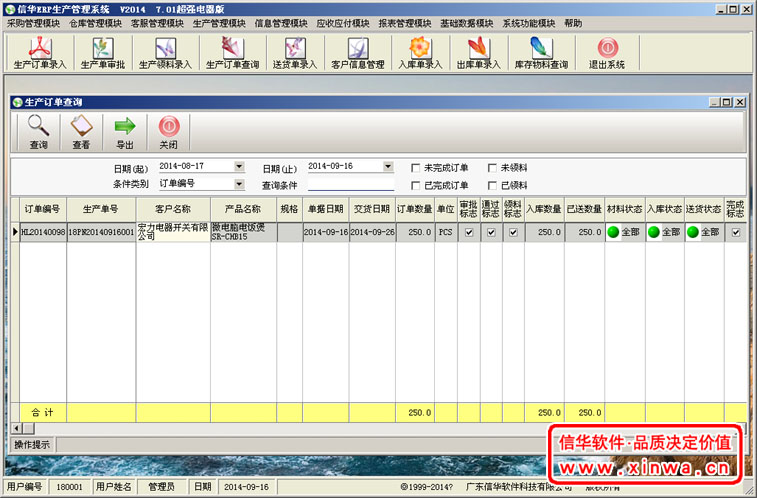Image resolution: width=757 pixels, height=498 pixels.
Task: Click the 交货日期 column header
Action: pyautogui.click(x=372, y=209)
